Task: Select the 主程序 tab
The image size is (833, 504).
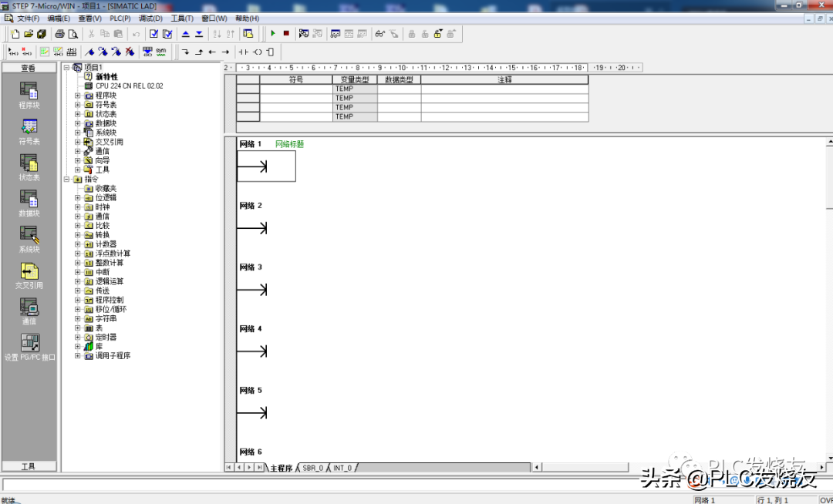Action: tap(281, 468)
